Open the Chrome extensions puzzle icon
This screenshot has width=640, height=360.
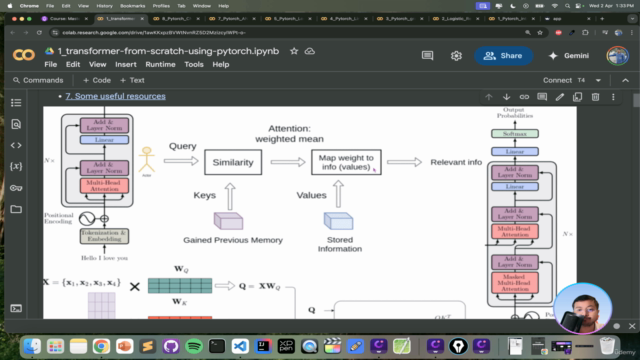point(585,32)
